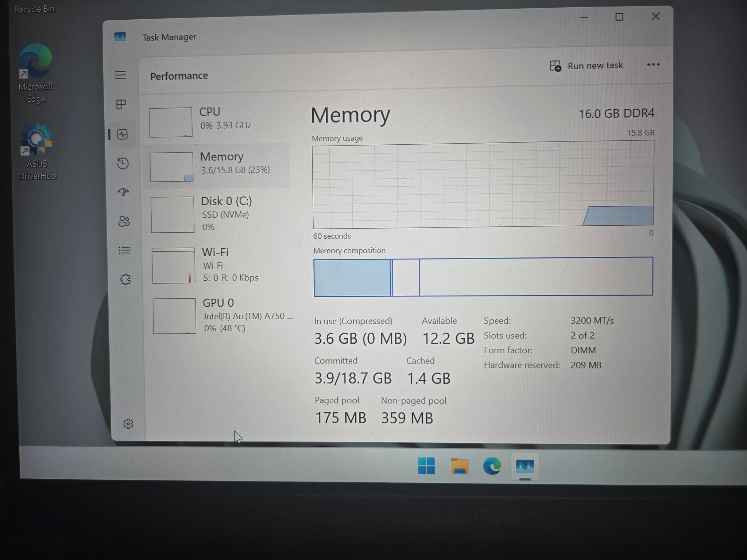Select the GPU 0 Intel Arc item
Image resolution: width=747 pixels, height=560 pixels.
tap(221, 315)
